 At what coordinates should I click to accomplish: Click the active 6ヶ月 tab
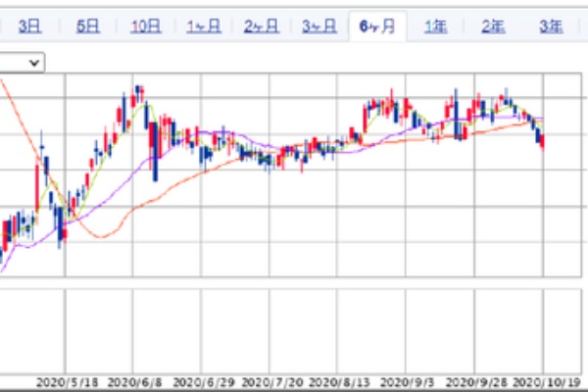377,27
